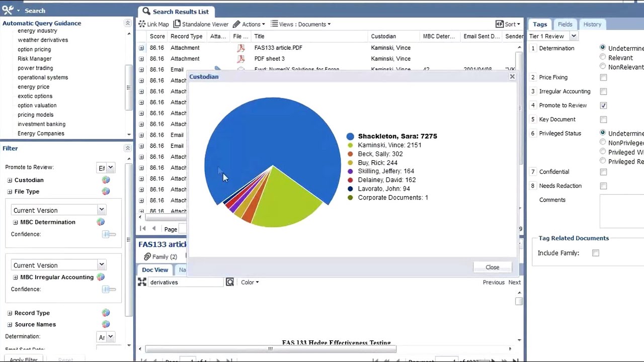The height and width of the screenshot is (362, 644).
Task: Select the NonRelevant determination radio
Action: (603, 66)
